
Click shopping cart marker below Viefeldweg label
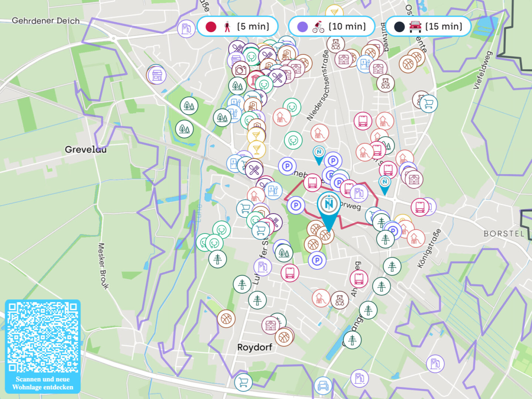428,103
